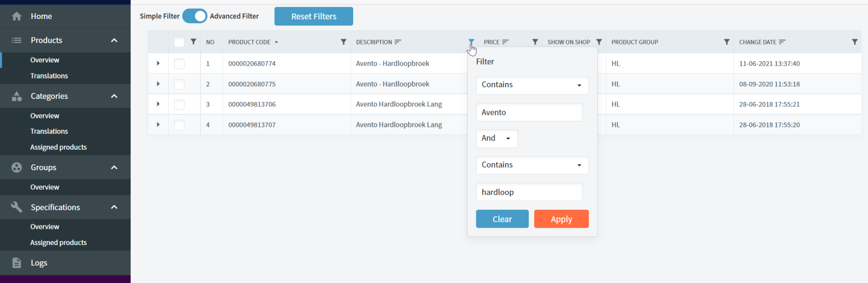
Task: Tick the checkbox for row 0000020680774
Action: pyautogui.click(x=179, y=63)
